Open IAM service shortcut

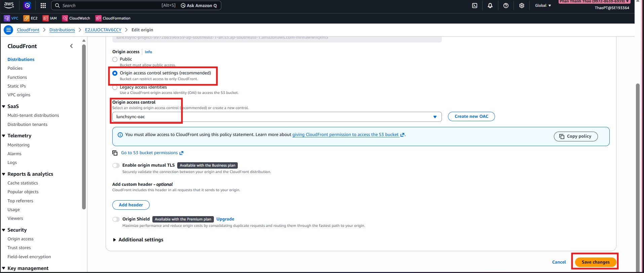(50, 18)
